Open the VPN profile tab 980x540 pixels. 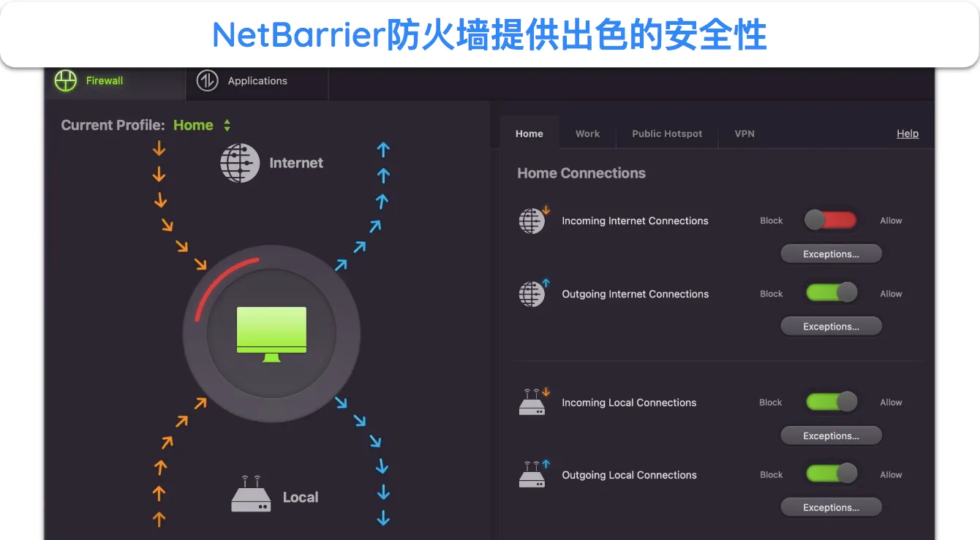[x=745, y=134]
